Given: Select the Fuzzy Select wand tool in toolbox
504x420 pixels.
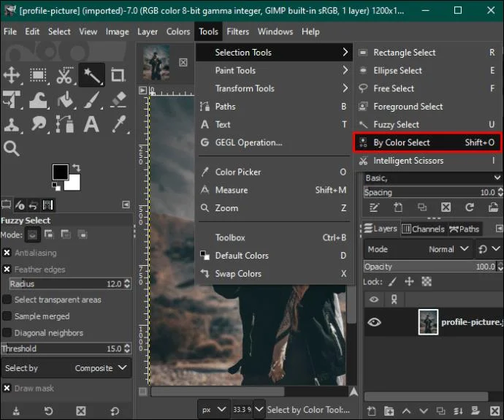Looking at the screenshot, I should pyautogui.click(x=91, y=75).
